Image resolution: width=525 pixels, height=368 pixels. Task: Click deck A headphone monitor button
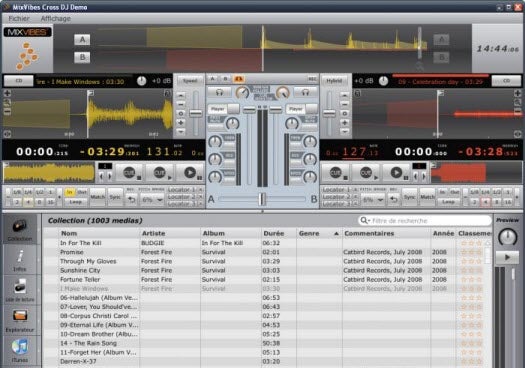click(219, 92)
